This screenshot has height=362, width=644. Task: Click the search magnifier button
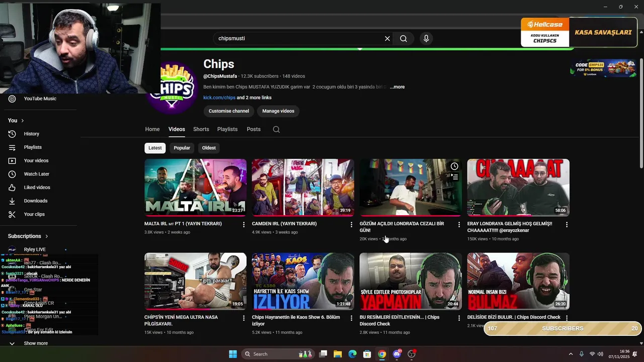point(404,39)
